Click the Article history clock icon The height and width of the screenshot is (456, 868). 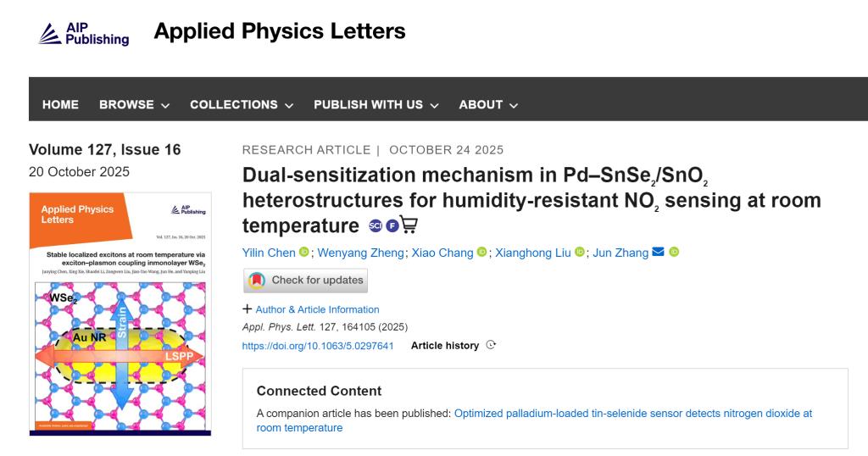click(491, 345)
